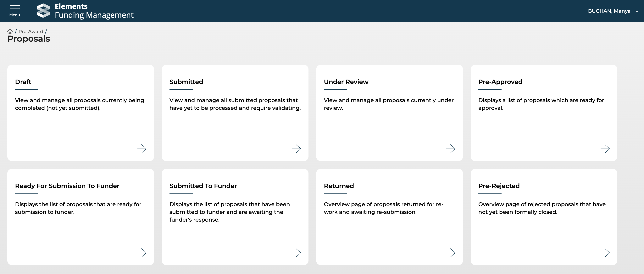Select the Submitted card title
Screen dimensions: 644x274
pyautogui.click(x=186, y=82)
